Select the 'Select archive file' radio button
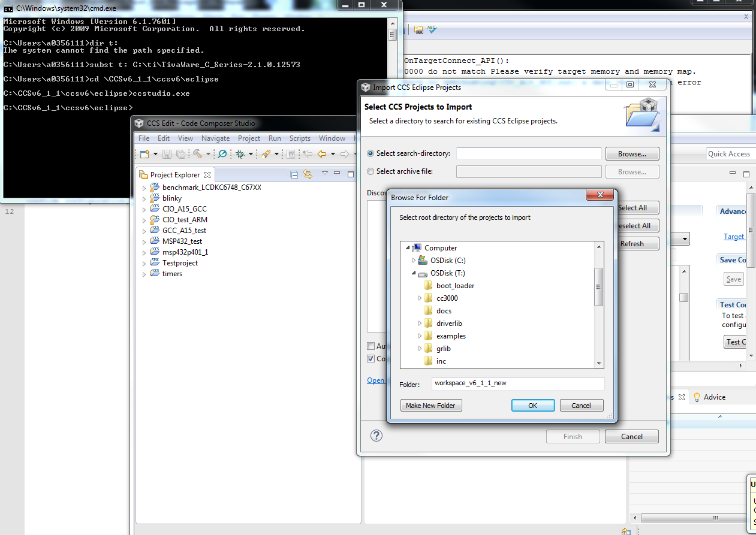 [x=371, y=171]
